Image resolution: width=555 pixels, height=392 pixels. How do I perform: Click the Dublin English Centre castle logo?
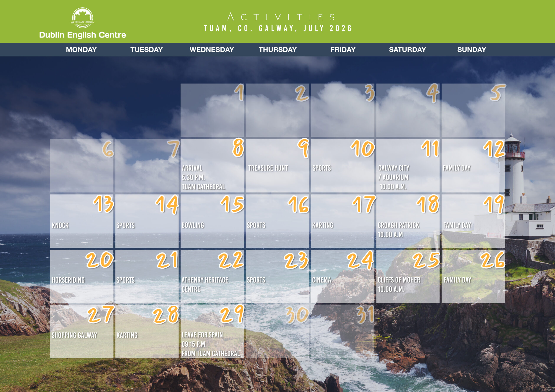pyautogui.click(x=82, y=18)
